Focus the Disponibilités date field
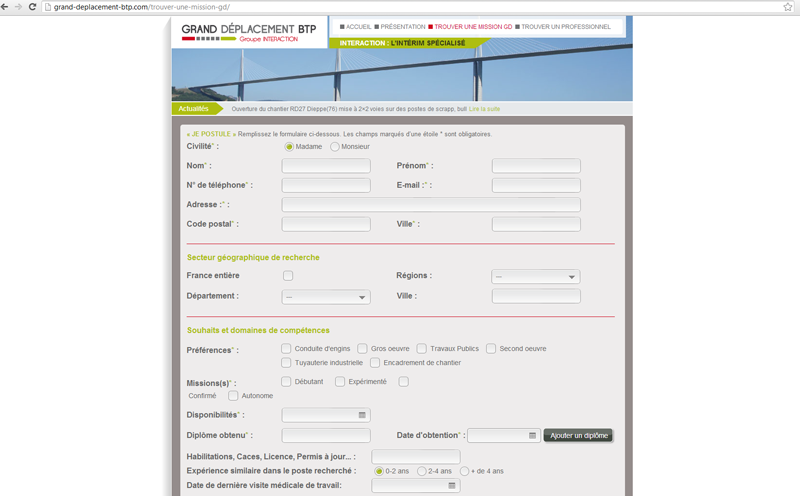 (x=326, y=415)
